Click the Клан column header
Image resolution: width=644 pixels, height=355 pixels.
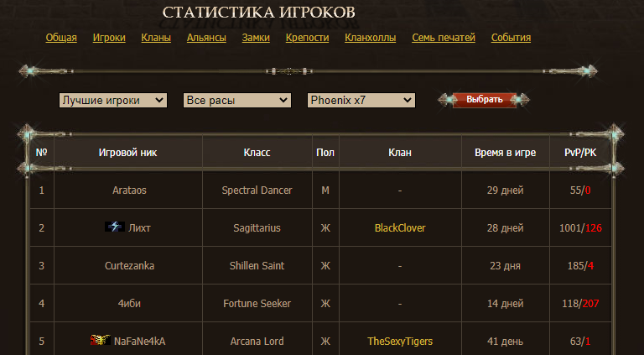[x=400, y=153]
